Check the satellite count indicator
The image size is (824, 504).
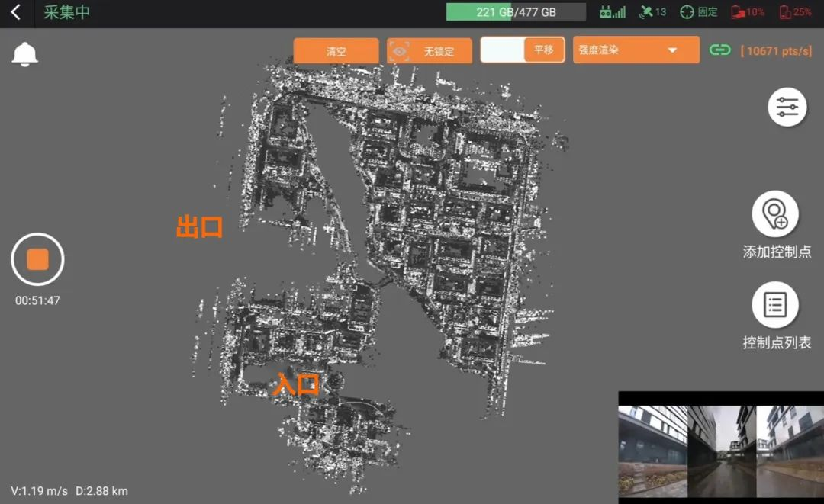tap(652, 12)
